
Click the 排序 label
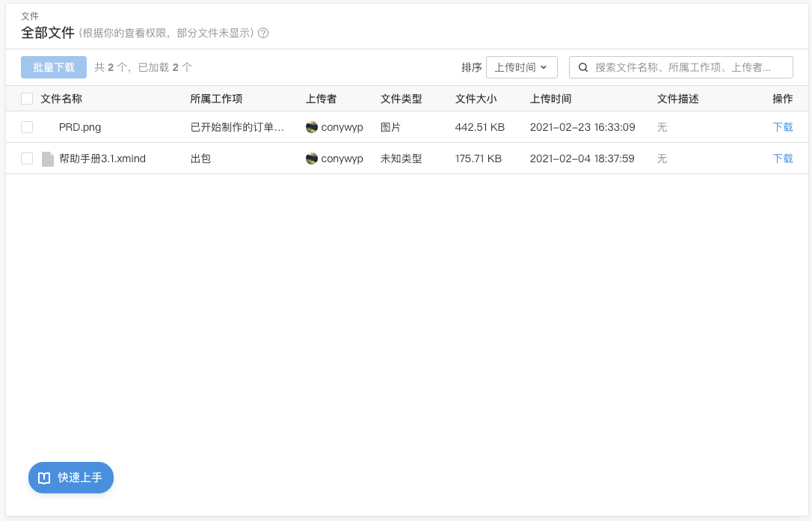[x=471, y=67]
